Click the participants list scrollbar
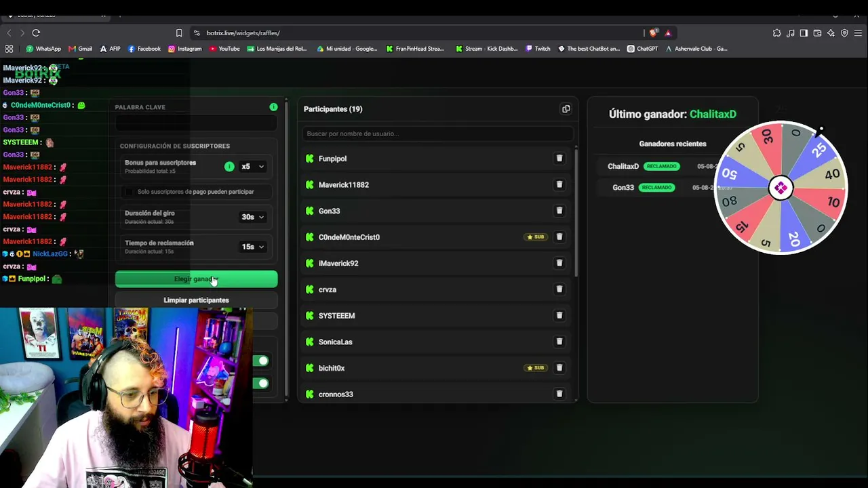Image resolution: width=868 pixels, height=488 pixels. 576,212
